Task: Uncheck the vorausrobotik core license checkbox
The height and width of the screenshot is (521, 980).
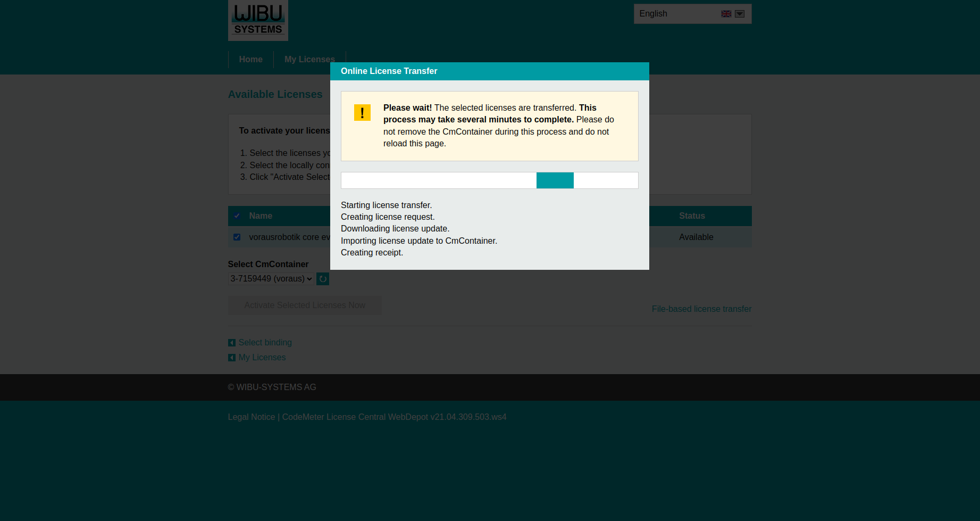Action: [x=237, y=237]
